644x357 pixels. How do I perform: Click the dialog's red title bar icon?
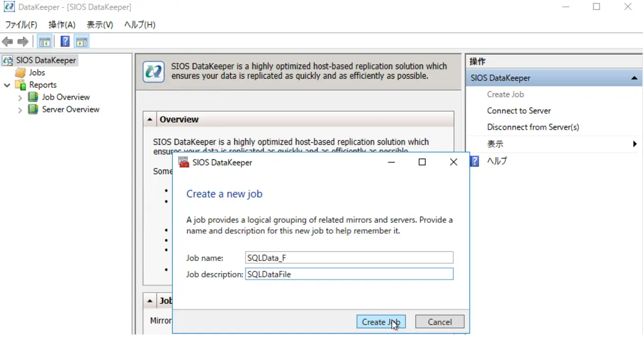pyautogui.click(x=184, y=162)
